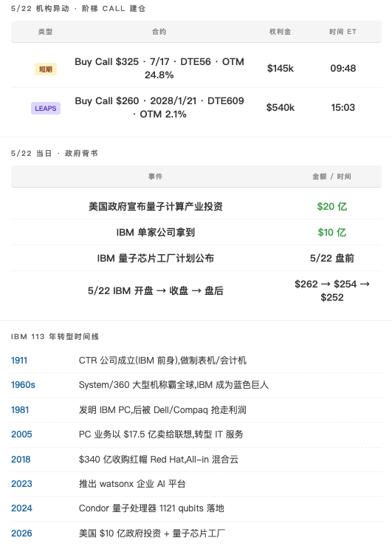Viewport: 392px width, 552px height.
Task: Click the 5/22 盘前 cell
Action: click(x=332, y=258)
